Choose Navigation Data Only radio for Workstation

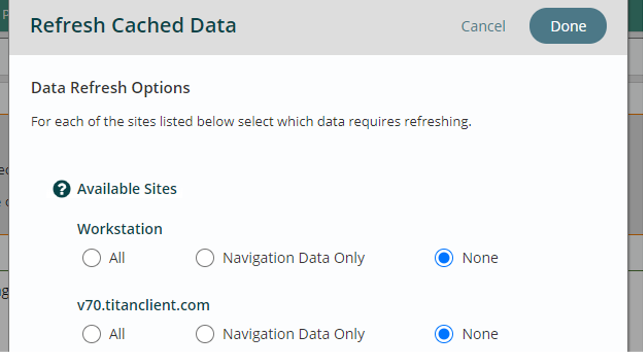pyautogui.click(x=205, y=258)
